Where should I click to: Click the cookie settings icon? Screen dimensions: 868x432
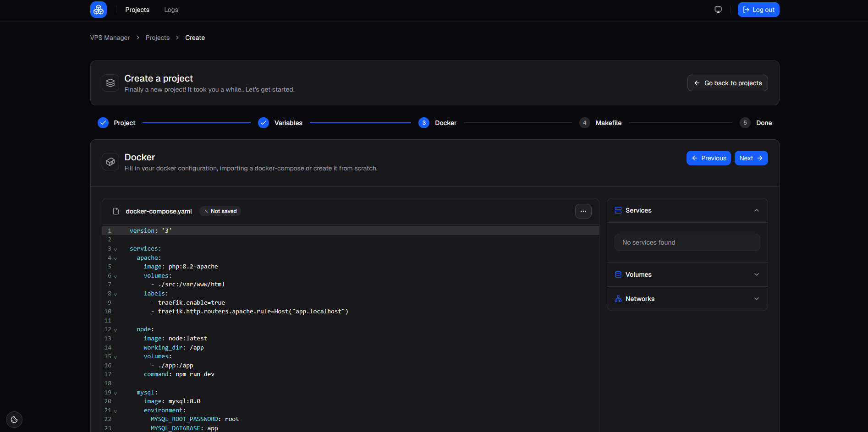point(14,420)
